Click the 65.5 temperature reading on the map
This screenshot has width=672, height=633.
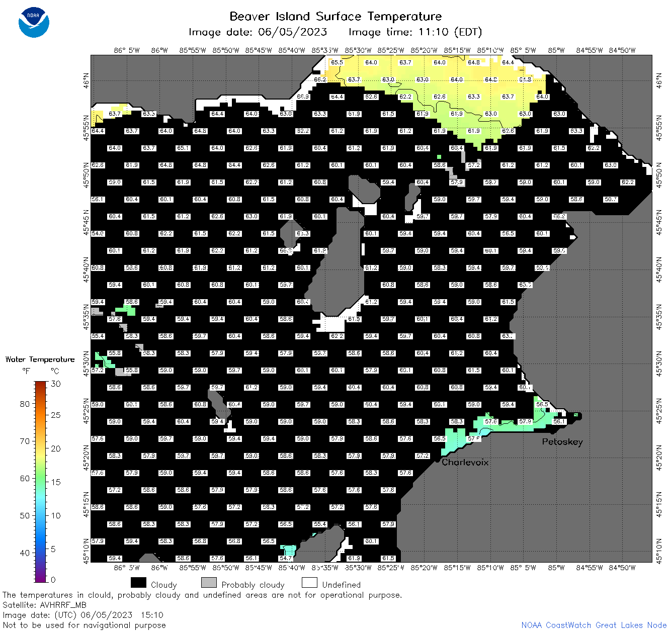tap(337, 63)
